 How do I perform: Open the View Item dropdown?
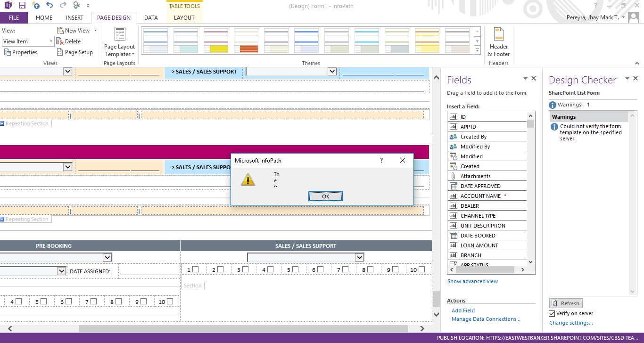pos(51,41)
